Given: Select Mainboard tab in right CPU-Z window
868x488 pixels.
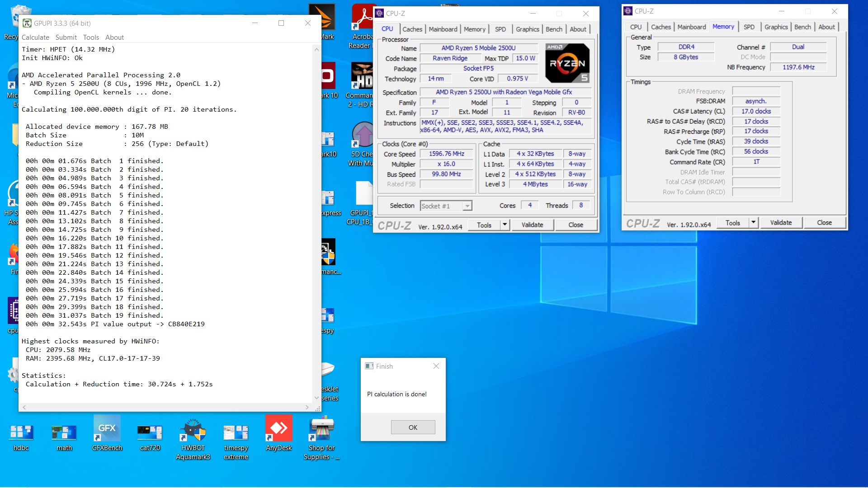Looking at the screenshot, I should (x=692, y=27).
